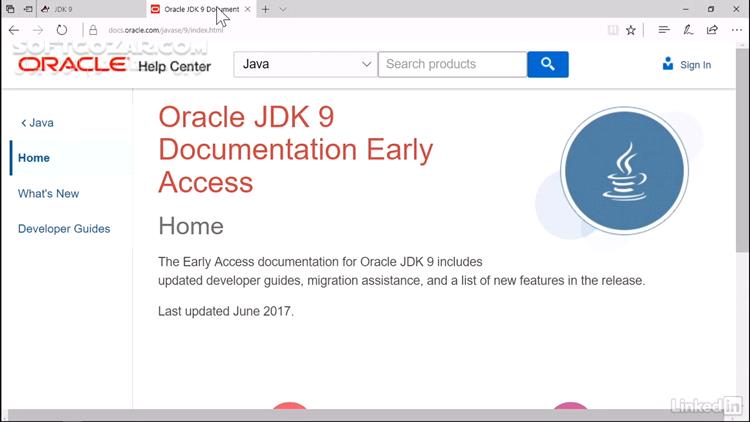This screenshot has height=422, width=750.
Task: Click the vertical scrollbar thumb
Action: point(743,148)
